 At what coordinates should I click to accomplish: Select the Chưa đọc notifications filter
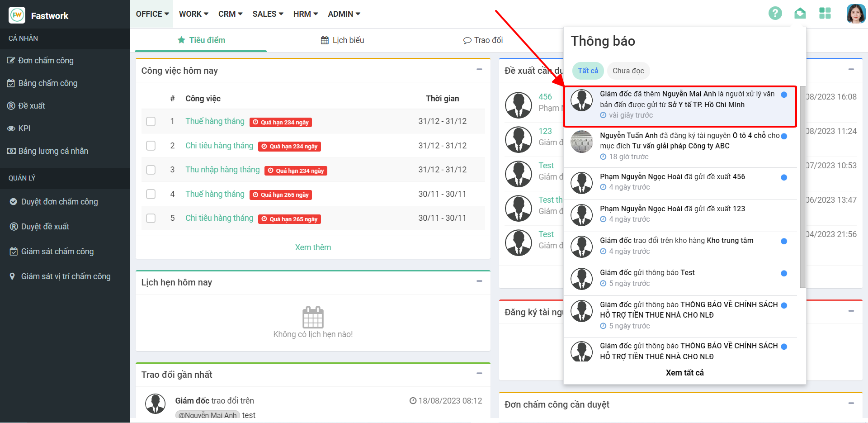[x=628, y=71]
